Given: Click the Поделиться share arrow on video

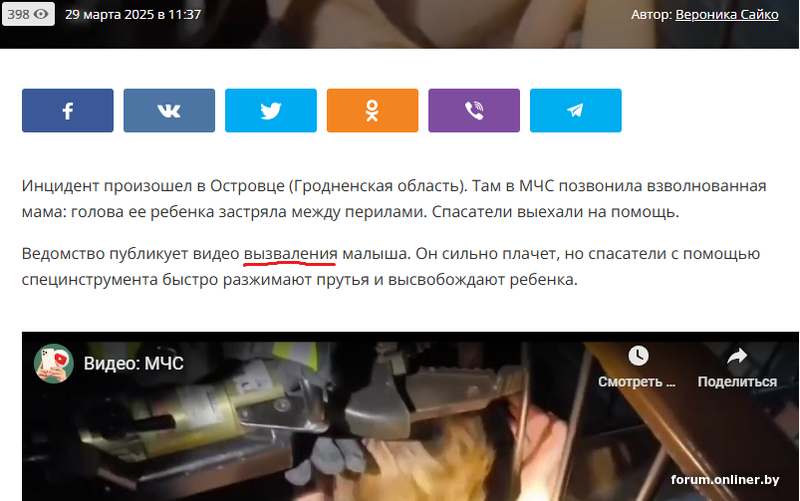Looking at the screenshot, I should (737, 356).
